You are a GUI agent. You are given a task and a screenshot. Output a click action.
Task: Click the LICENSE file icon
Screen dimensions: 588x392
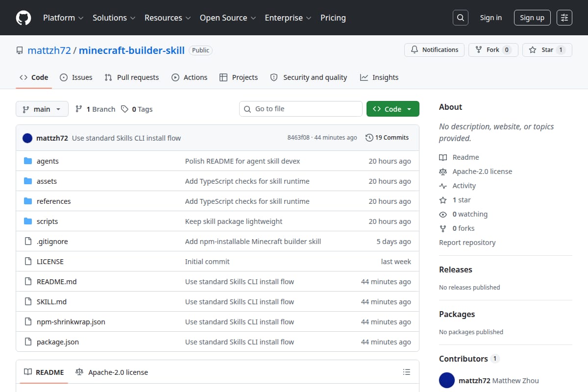point(28,262)
